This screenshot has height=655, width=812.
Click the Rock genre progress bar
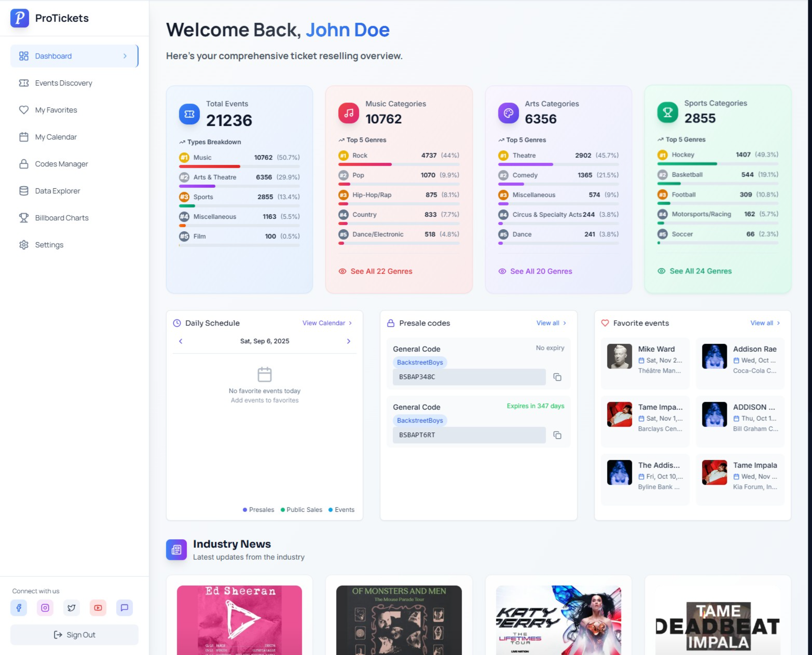click(399, 164)
